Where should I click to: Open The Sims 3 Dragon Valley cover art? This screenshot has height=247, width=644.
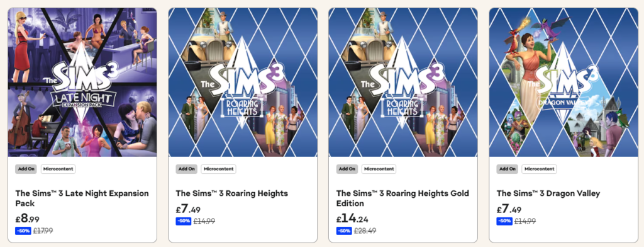[563, 83]
